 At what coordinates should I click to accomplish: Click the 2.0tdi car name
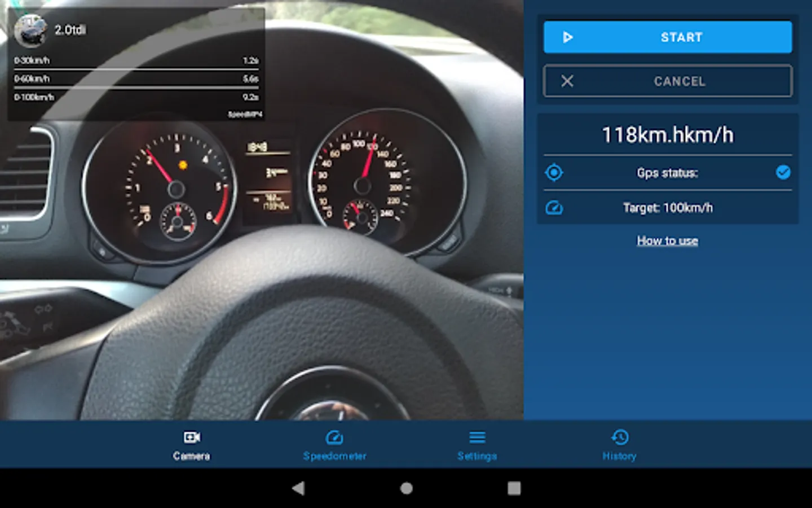point(70,30)
